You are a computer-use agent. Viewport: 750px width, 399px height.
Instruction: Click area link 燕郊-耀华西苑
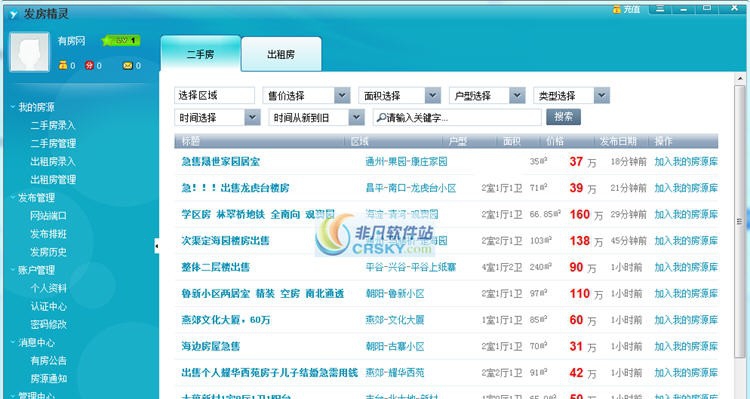coord(395,372)
